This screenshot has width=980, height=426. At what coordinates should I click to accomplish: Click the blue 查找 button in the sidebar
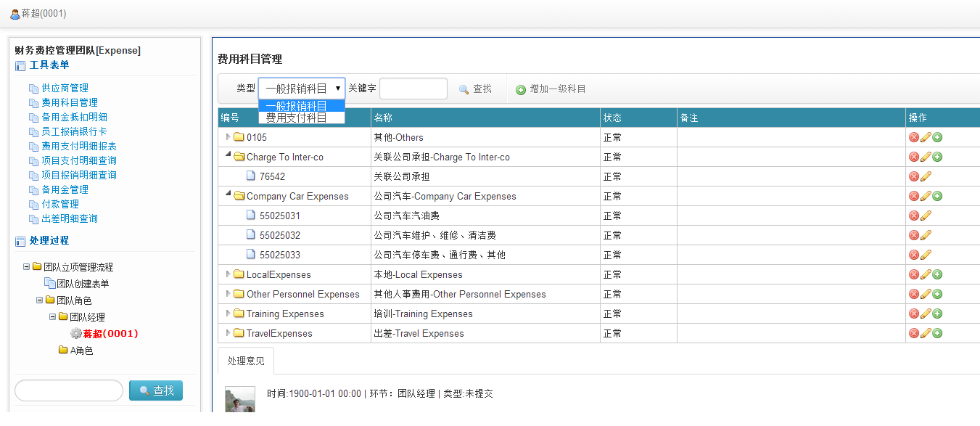point(155,390)
